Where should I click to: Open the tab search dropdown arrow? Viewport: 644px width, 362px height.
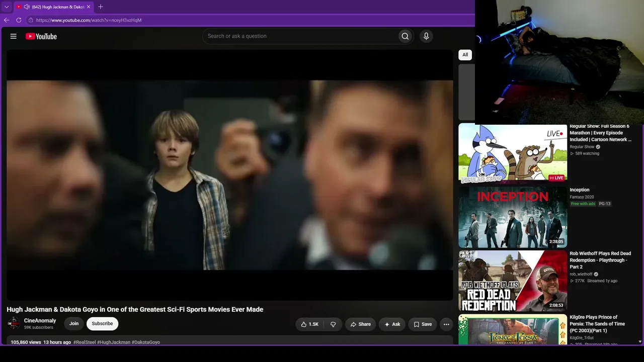7,7
